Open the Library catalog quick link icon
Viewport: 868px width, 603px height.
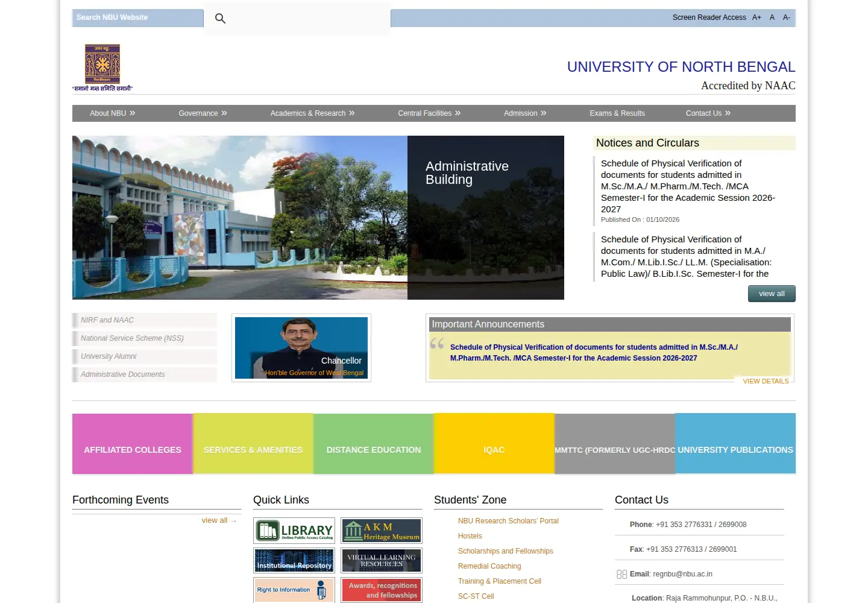pos(294,531)
